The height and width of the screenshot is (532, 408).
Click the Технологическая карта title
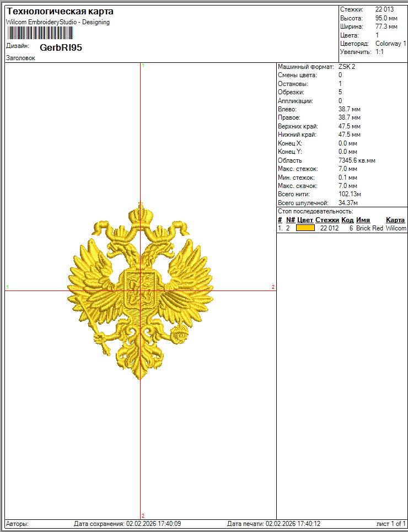pos(60,12)
